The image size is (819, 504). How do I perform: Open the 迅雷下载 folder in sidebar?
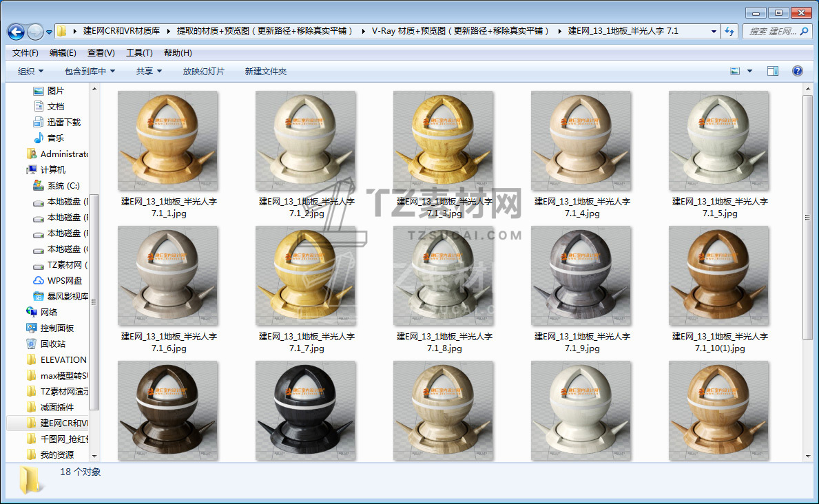pyautogui.click(x=63, y=122)
